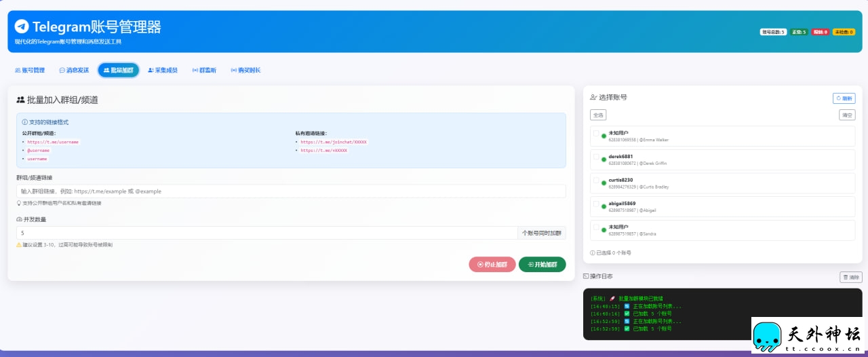Open the 购买时长 tab
Image resolution: width=868 pixels, height=357 pixels.
click(245, 70)
